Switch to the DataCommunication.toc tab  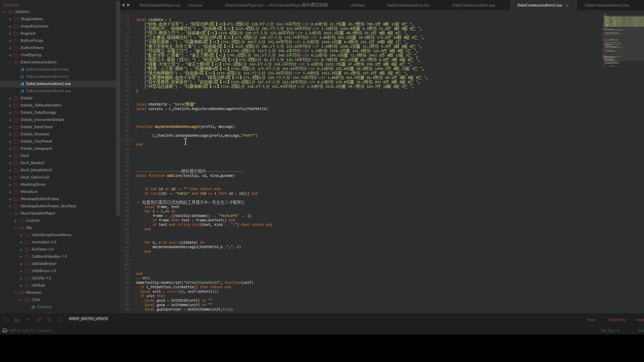pos(408,5)
